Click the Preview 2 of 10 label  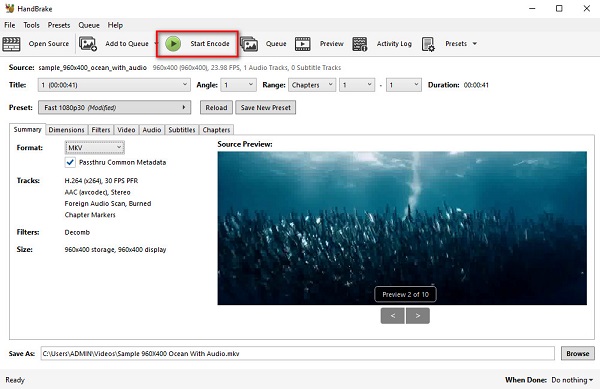[405, 295]
